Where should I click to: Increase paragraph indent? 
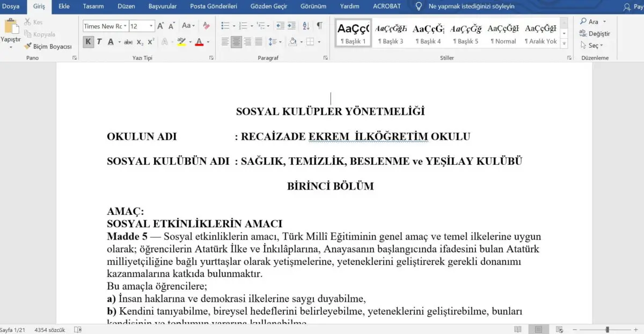(291, 26)
